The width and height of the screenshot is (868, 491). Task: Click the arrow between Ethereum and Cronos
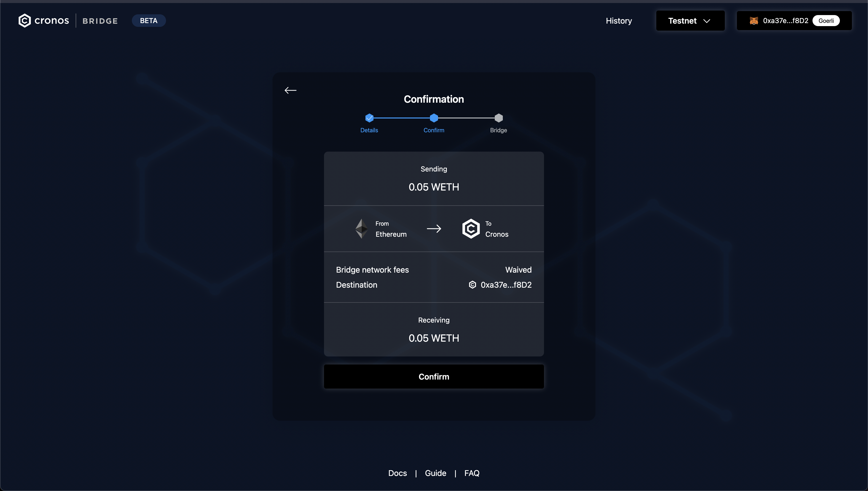[434, 229]
